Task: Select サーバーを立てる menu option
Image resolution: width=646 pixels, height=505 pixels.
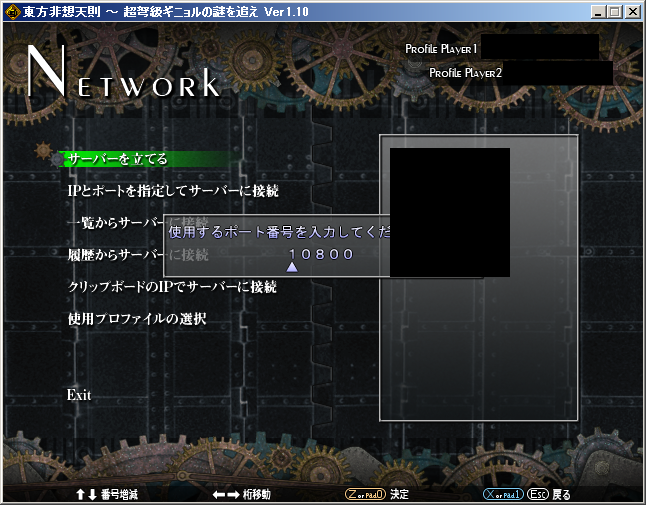Action: point(118,159)
